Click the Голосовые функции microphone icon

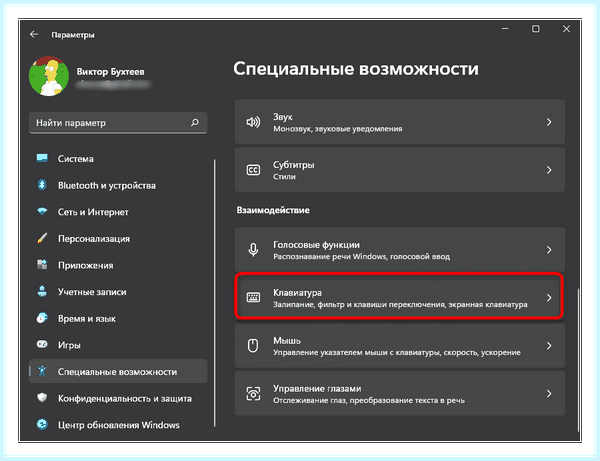(x=253, y=250)
